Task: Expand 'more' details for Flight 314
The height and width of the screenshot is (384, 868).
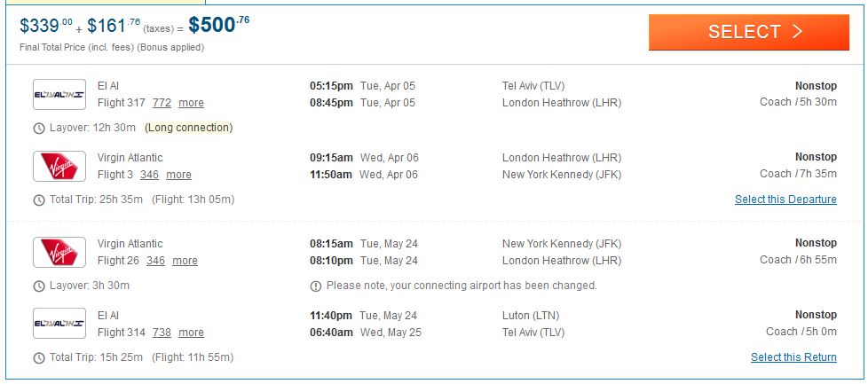Action: click(x=191, y=333)
